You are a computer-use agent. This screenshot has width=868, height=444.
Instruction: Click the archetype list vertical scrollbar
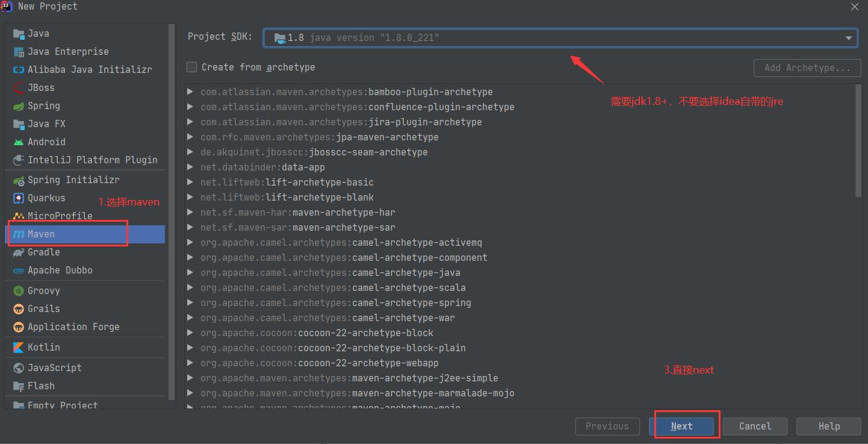pyautogui.click(x=858, y=140)
